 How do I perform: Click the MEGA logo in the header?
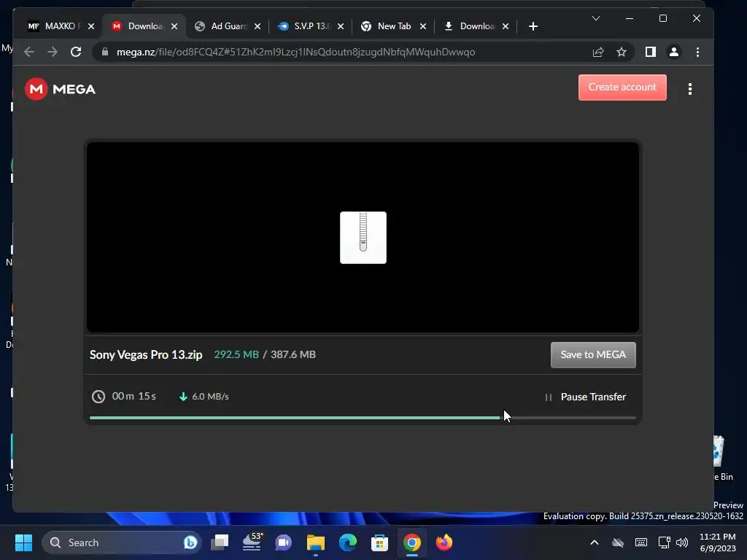click(60, 89)
